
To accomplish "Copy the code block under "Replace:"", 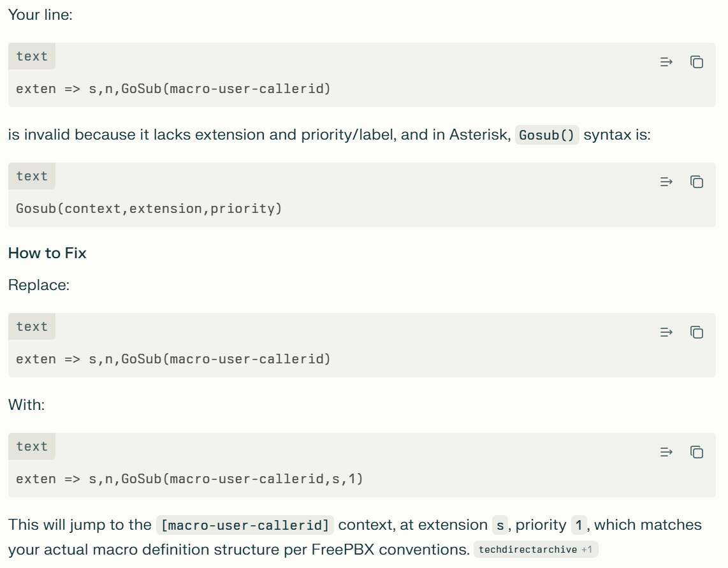I will pos(697,332).
